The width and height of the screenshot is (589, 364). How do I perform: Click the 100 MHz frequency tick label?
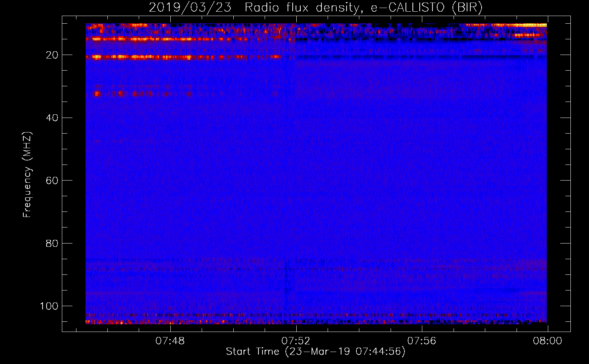(49, 306)
